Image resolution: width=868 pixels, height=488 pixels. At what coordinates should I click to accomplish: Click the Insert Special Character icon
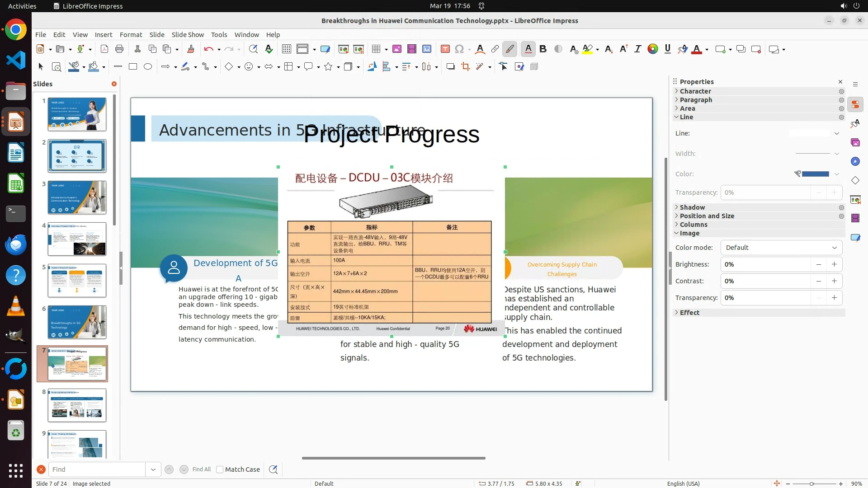point(459,49)
